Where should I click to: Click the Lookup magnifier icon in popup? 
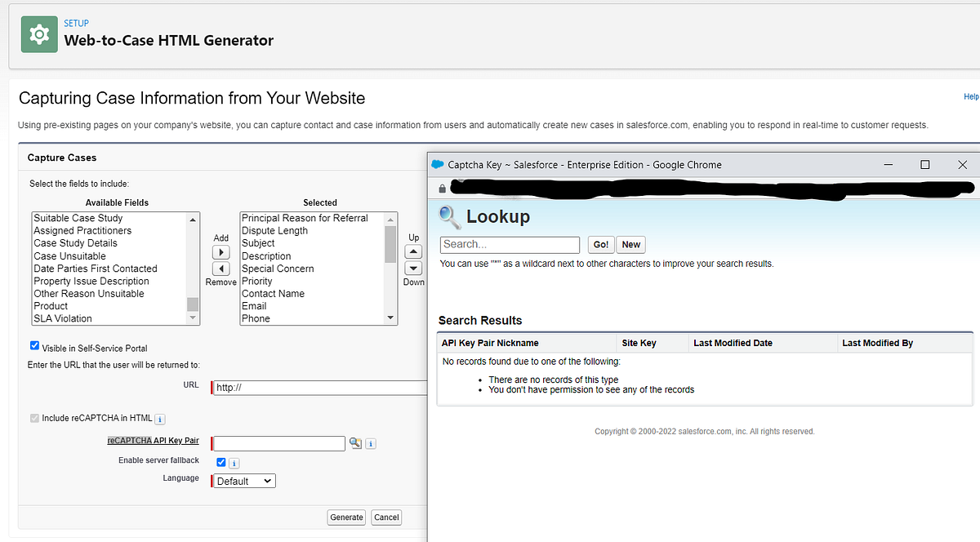pos(449,217)
